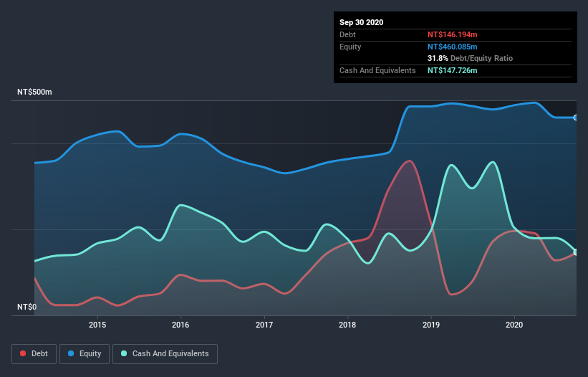The width and height of the screenshot is (588, 377).
Task: Toggle the Equity series legend button
Action: [85, 354]
